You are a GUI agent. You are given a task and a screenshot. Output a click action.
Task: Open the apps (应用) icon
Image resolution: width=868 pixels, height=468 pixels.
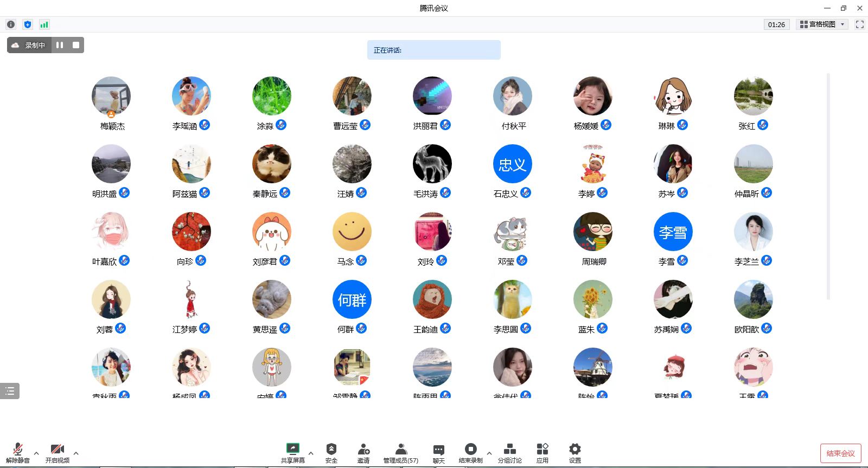tap(542, 452)
